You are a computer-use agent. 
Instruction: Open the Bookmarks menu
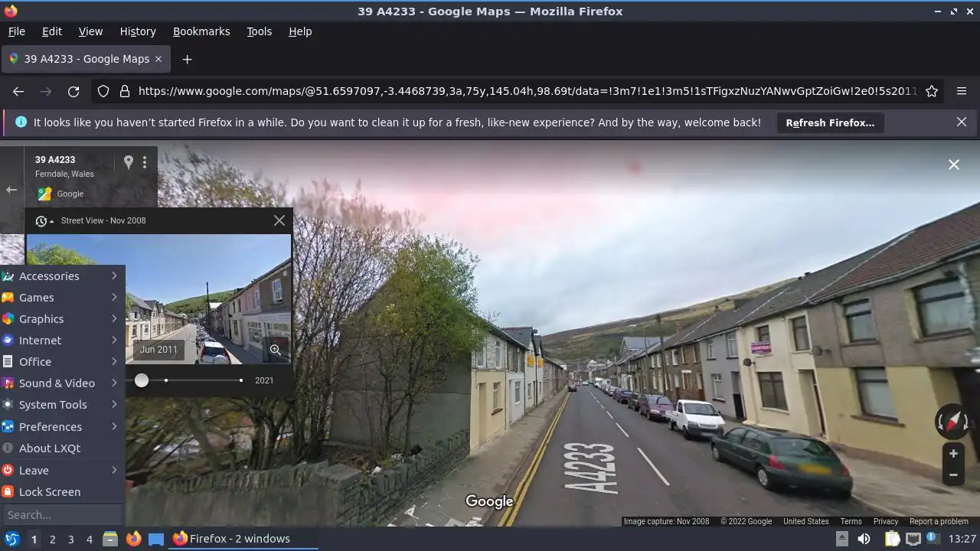[201, 31]
